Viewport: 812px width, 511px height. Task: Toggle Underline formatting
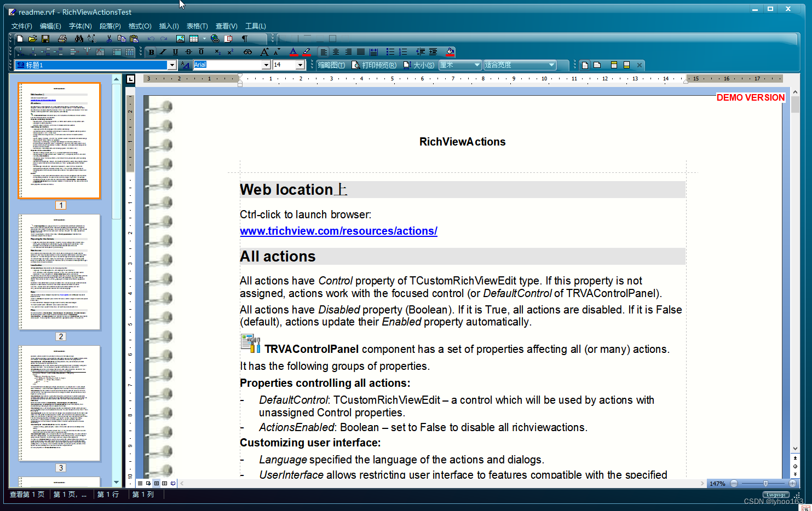click(x=175, y=51)
